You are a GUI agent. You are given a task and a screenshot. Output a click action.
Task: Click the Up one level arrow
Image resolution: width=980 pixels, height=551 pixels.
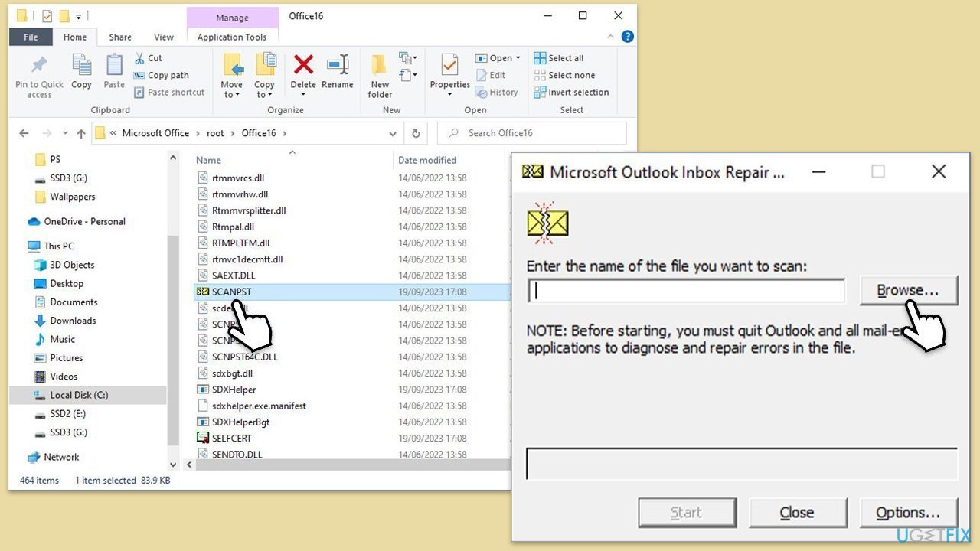[81, 133]
